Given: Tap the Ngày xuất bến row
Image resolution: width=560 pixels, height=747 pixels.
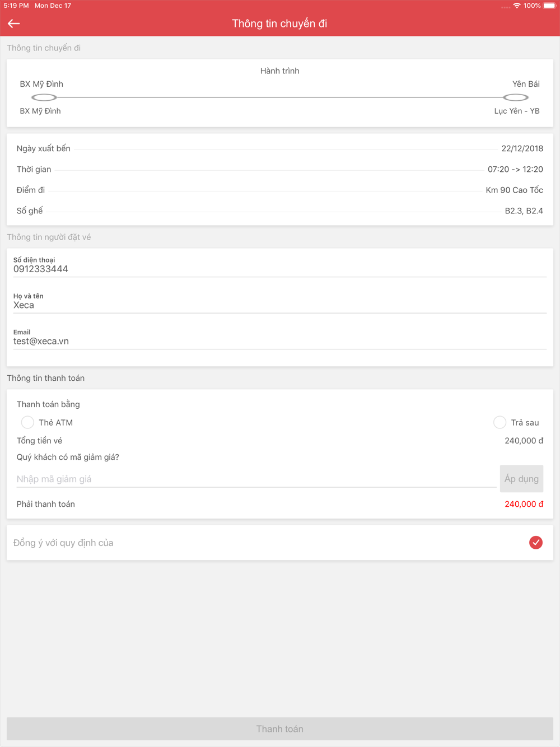Looking at the screenshot, I should [x=280, y=148].
